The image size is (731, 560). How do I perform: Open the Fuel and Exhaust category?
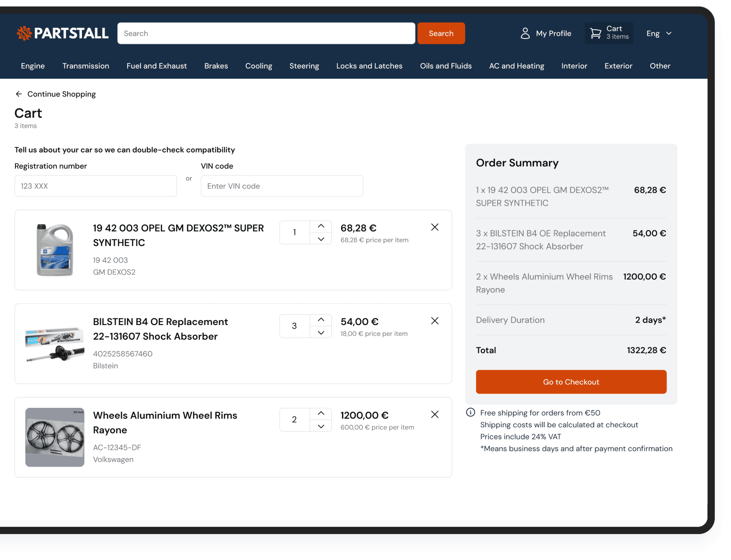[x=157, y=66]
